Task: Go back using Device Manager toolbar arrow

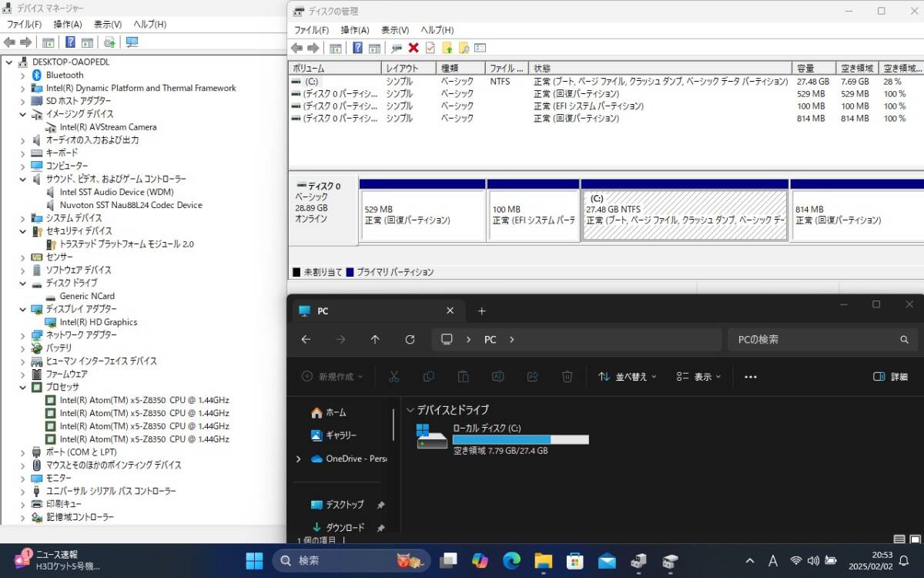Action: (x=10, y=42)
